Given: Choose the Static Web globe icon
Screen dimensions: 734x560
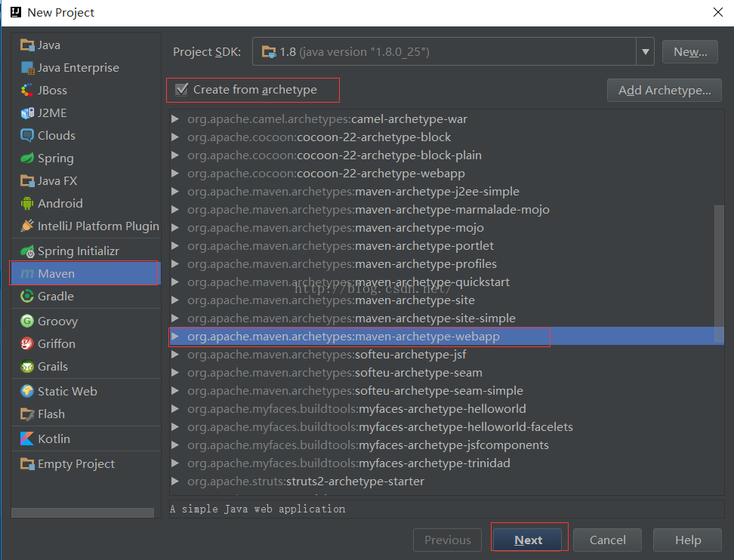Looking at the screenshot, I should point(27,391).
